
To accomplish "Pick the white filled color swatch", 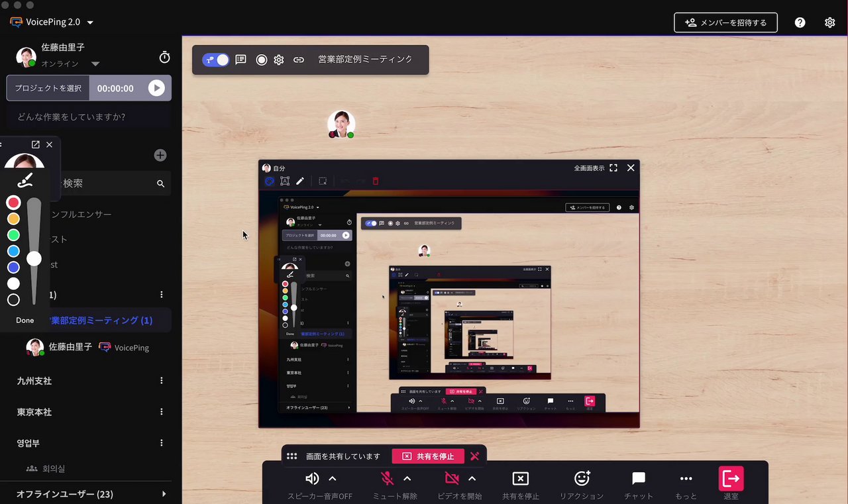I will point(13,283).
